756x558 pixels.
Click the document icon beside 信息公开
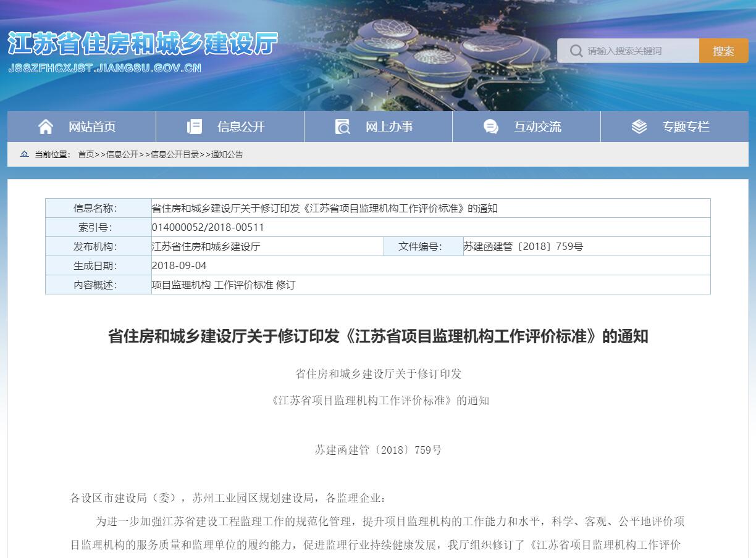point(195,127)
